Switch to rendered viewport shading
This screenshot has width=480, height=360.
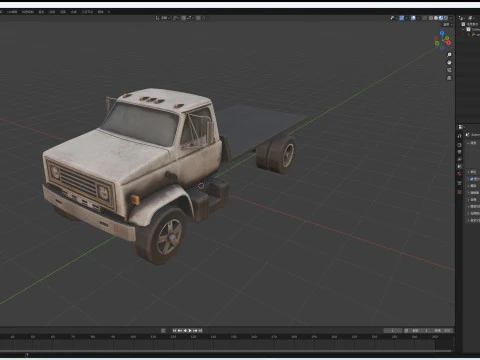pyautogui.click(x=446, y=18)
